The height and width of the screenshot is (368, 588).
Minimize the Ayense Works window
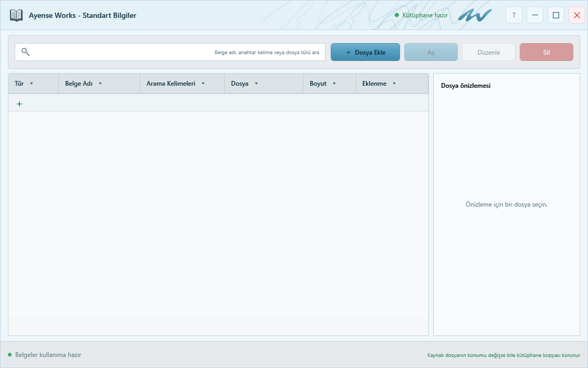point(535,15)
